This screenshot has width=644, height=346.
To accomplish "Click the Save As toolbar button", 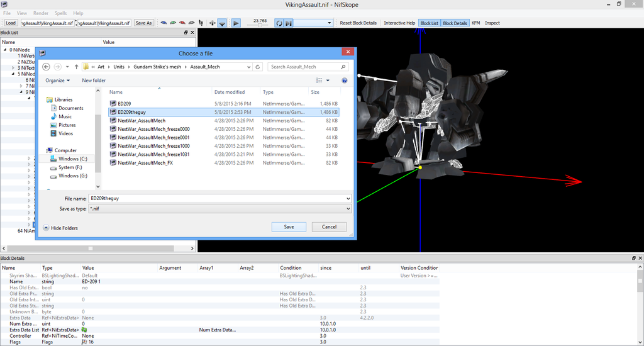I will (x=143, y=23).
